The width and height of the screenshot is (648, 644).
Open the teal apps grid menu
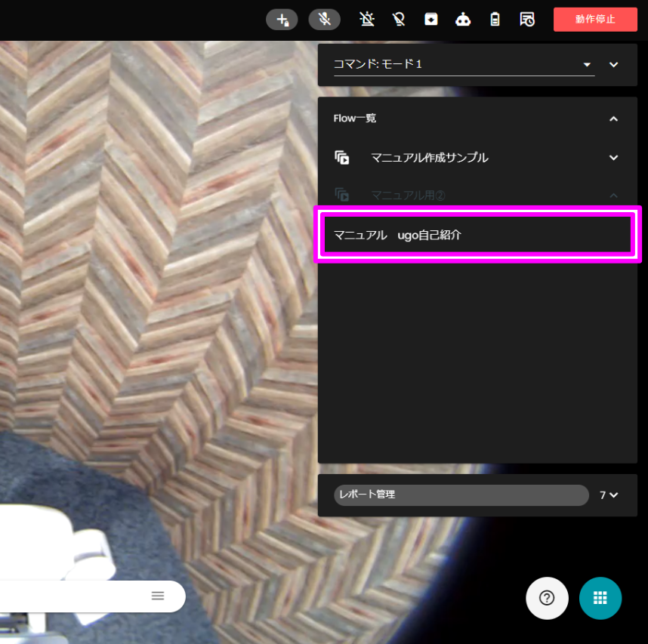click(x=600, y=597)
